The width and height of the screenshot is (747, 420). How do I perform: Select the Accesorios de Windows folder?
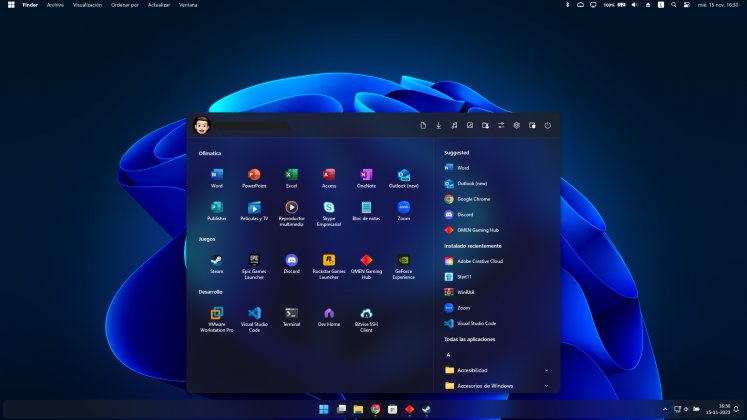[495, 386]
